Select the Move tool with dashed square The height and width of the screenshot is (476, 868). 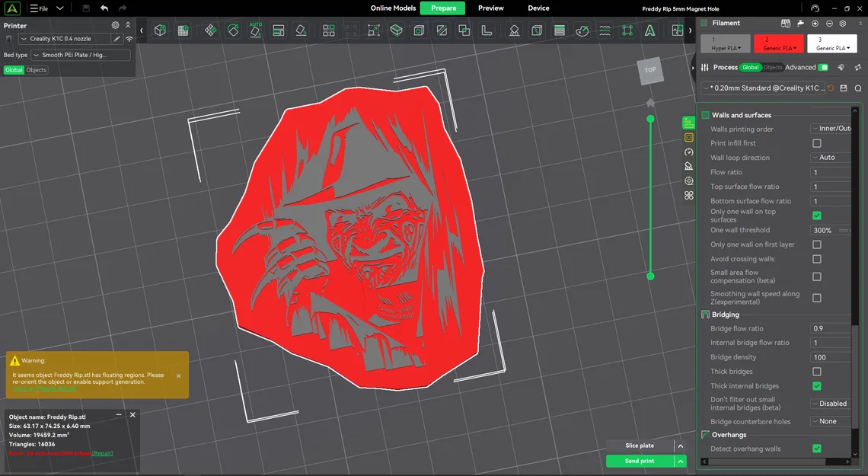374,30
